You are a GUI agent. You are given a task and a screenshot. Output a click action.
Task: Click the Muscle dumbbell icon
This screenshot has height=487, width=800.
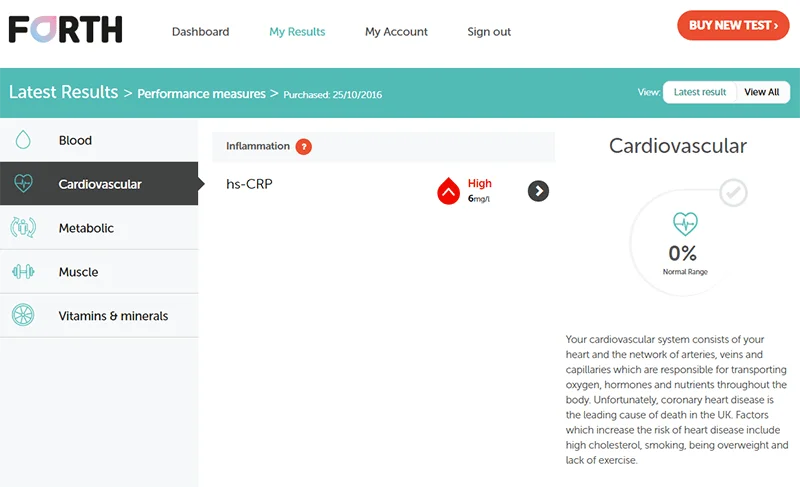pos(22,272)
